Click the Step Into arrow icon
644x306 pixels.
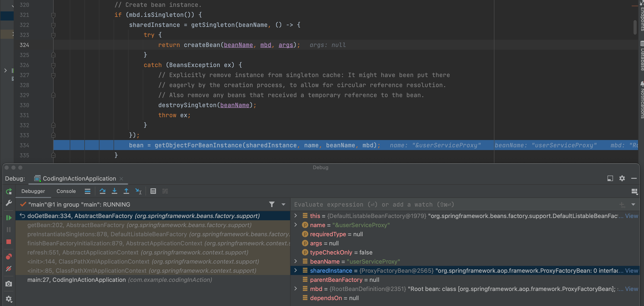(114, 191)
